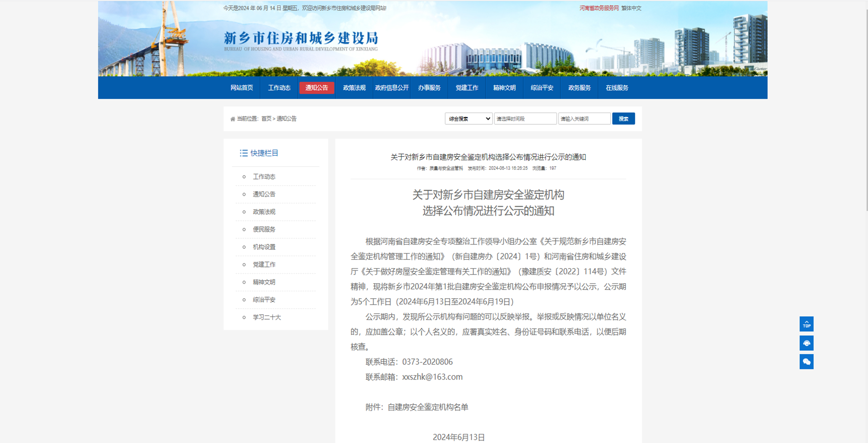The image size is (868, 443).
Task: Click email link xxszhk@163.com
Action: coord(432,377)
